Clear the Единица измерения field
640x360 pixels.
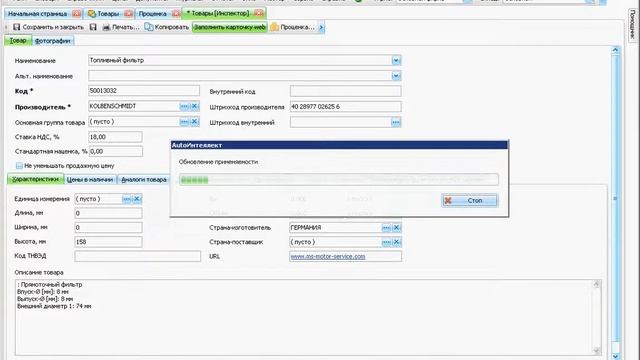pyautogui.click(x=137, y=199)
